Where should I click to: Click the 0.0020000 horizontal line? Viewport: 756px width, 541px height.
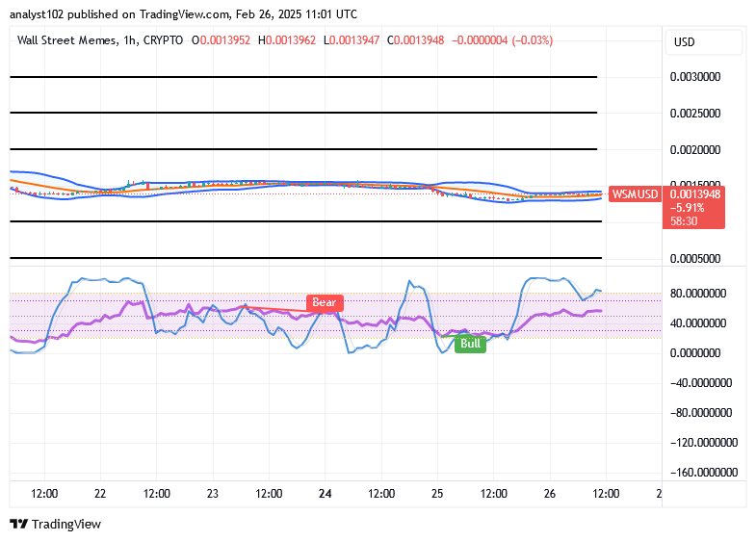(x=303, y=149)
